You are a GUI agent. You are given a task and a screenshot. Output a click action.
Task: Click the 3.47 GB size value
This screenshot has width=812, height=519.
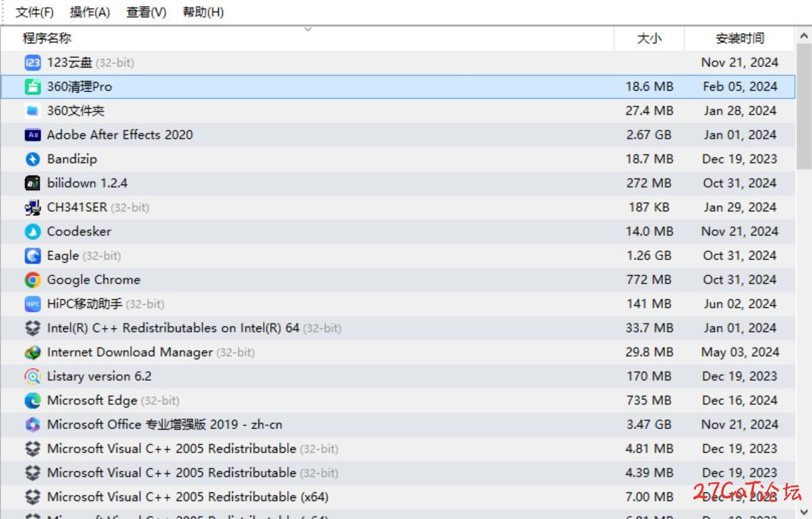click(x=649, y=424)
